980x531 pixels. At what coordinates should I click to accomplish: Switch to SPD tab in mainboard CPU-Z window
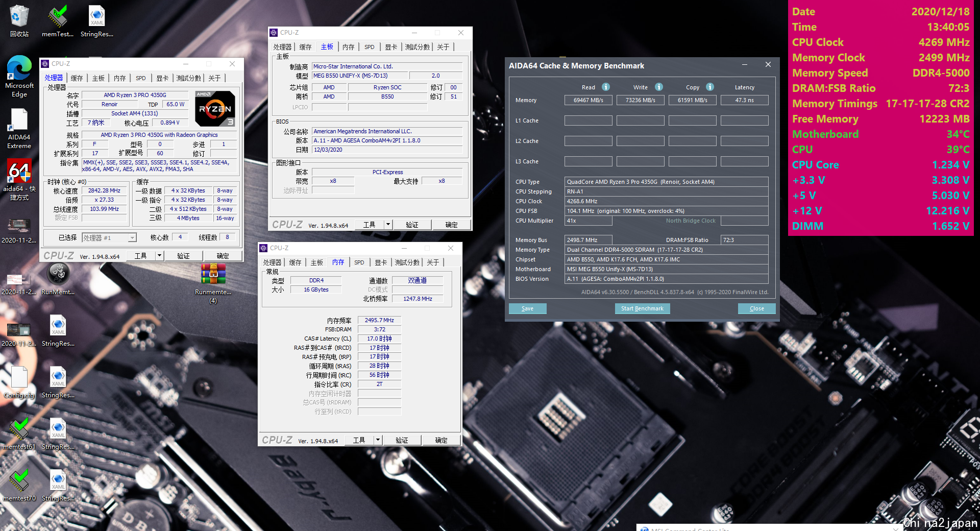click(370, 47)
